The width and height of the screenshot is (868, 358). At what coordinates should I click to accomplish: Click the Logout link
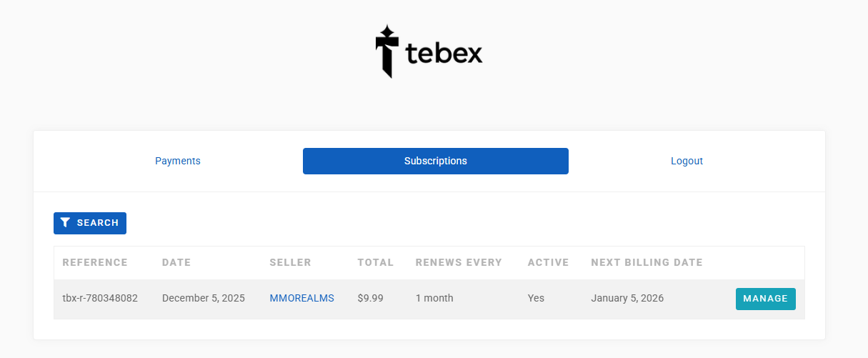(687, 161)
